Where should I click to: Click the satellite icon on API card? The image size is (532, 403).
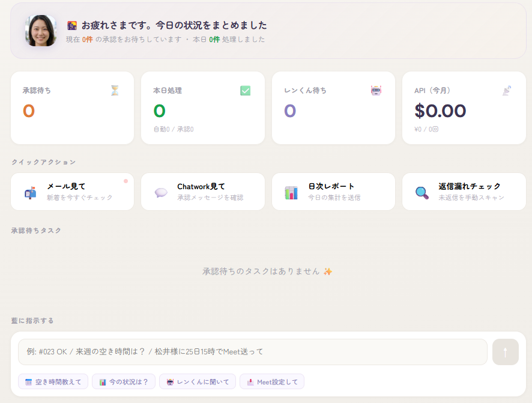click(507, 91)
